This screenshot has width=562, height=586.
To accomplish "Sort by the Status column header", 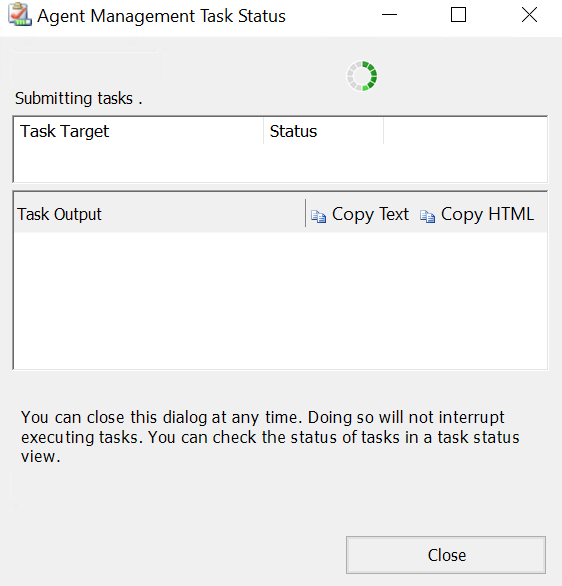I will 324,131.
